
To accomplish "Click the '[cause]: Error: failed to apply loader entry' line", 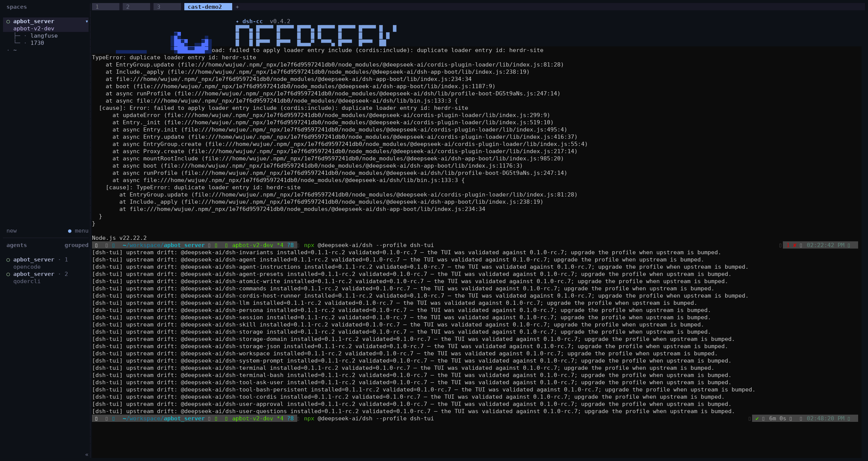I will click(284, 108).
